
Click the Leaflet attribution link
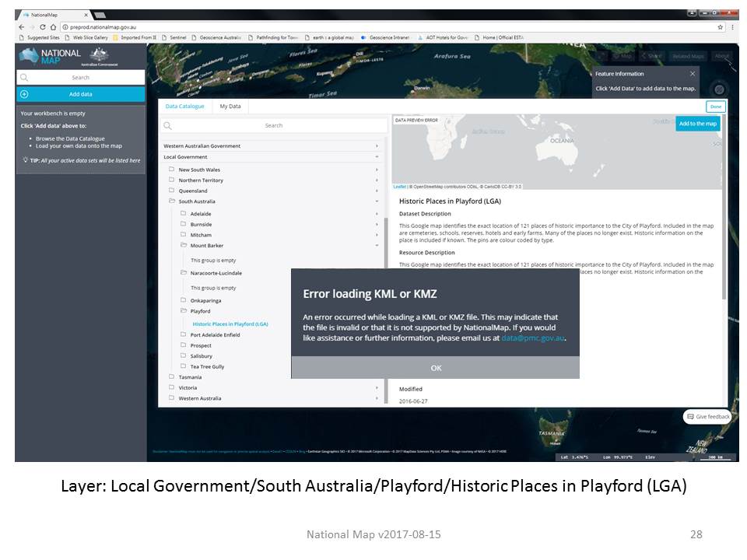[400, 187]
